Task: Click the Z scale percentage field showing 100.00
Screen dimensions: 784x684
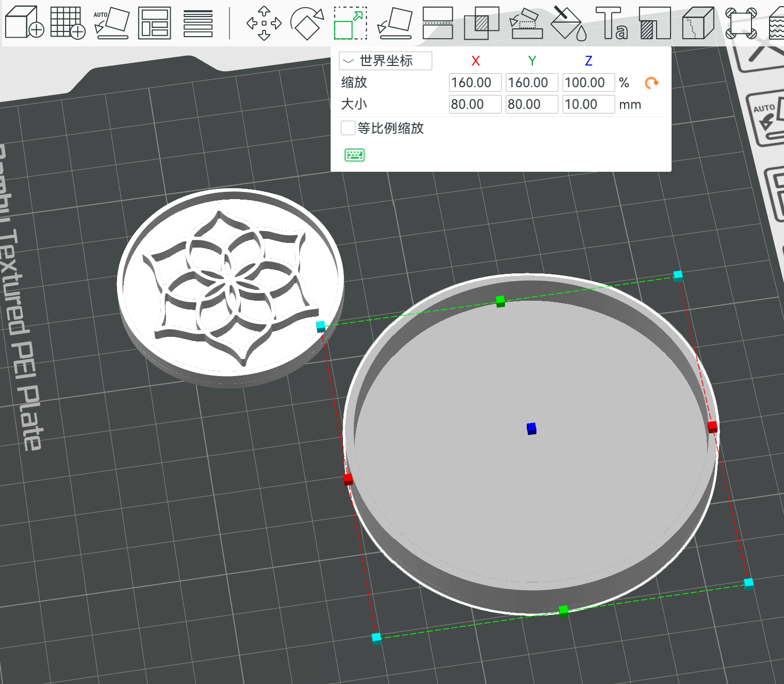Action: [589, 83]
